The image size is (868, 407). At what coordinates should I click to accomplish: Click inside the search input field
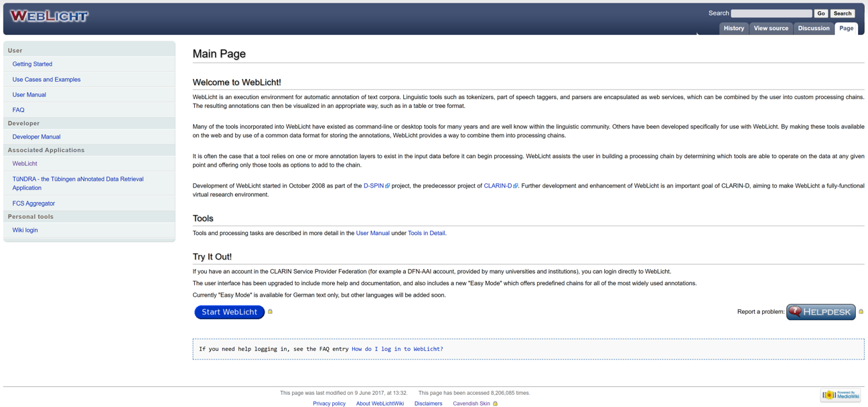[x=771, y=13]
